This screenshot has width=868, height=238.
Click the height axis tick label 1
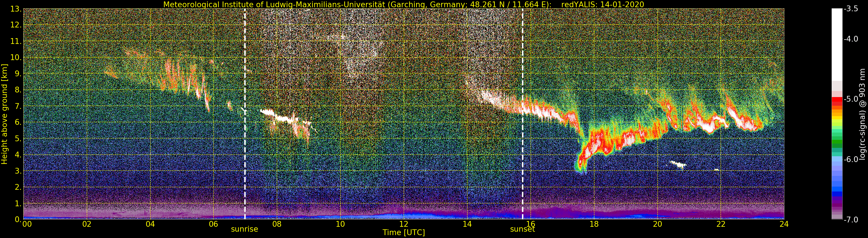[18, 204]
